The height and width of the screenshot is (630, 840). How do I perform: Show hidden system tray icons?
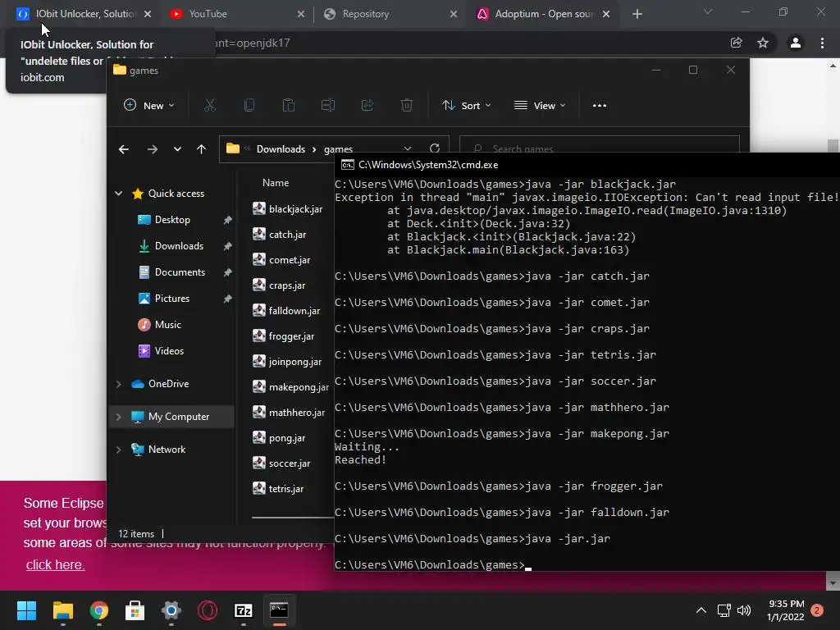point(701,610)
